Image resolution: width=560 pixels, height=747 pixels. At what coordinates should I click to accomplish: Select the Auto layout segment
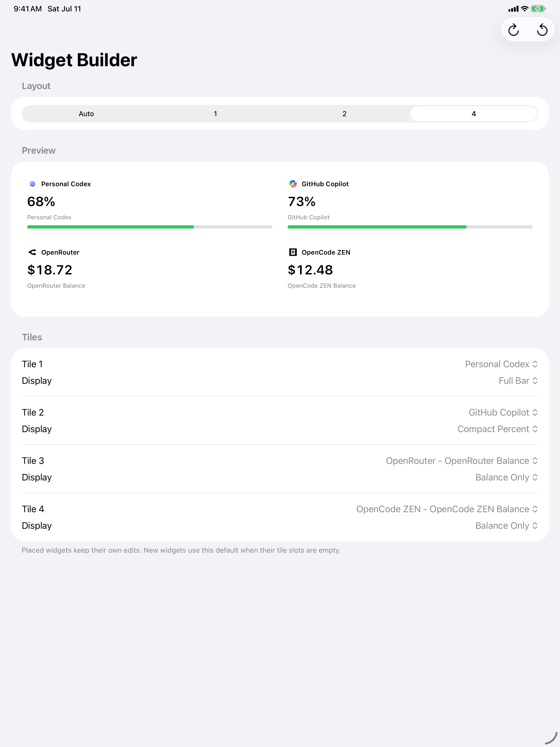[x=86, y=114]
